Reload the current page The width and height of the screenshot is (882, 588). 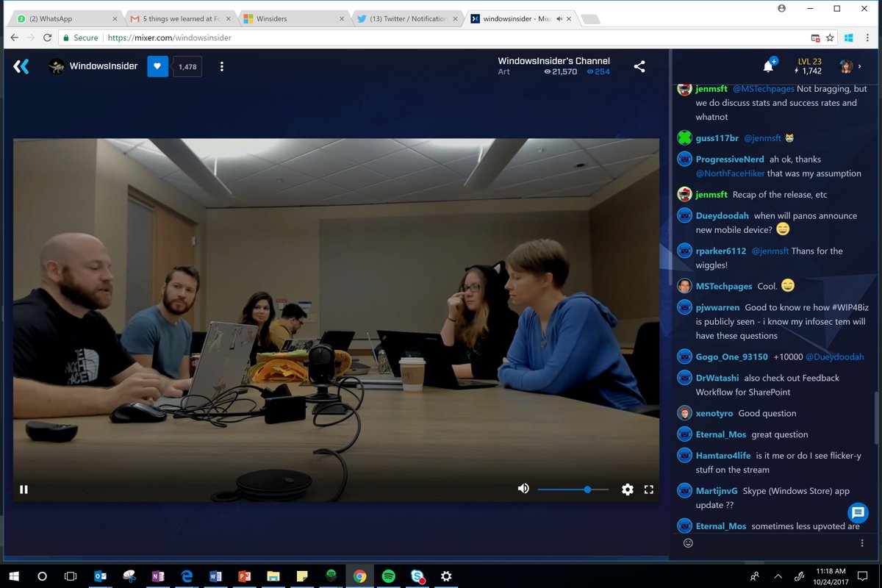click(x=49, y=37)
